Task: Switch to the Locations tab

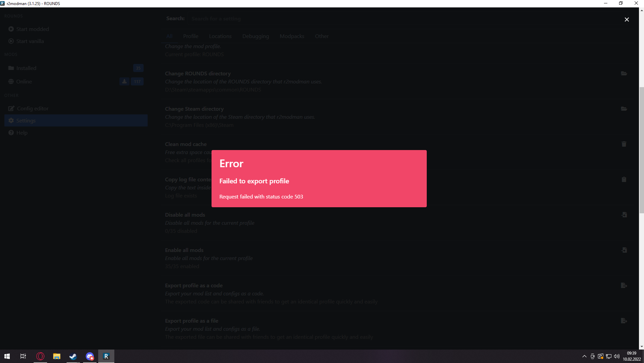Action: click(x=220, y=36)
